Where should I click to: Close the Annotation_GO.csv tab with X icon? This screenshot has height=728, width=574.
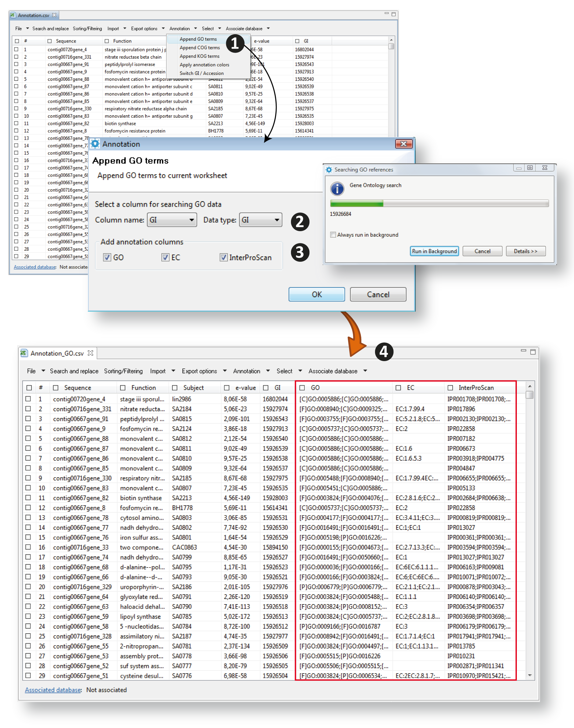pos(90,353)
